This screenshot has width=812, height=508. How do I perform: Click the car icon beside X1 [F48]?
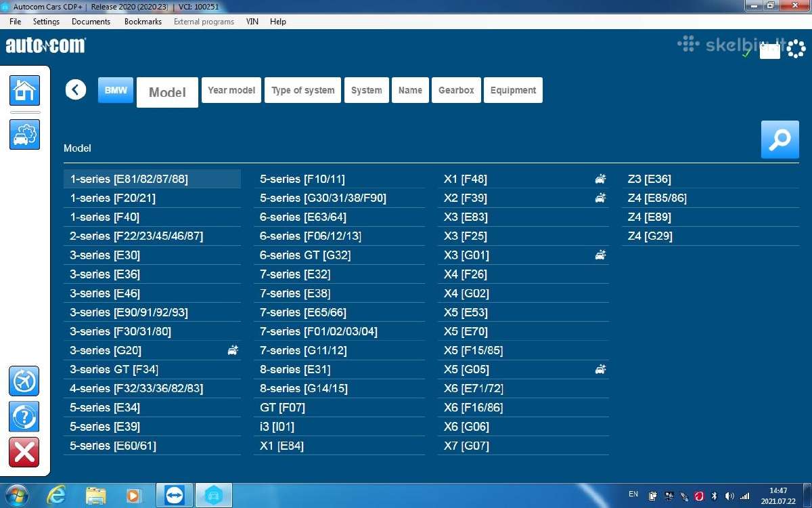(x=600, y=179)
